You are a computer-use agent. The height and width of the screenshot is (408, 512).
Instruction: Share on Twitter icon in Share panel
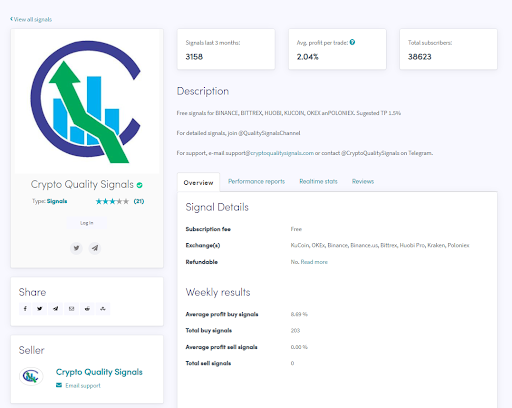(40, 309)
